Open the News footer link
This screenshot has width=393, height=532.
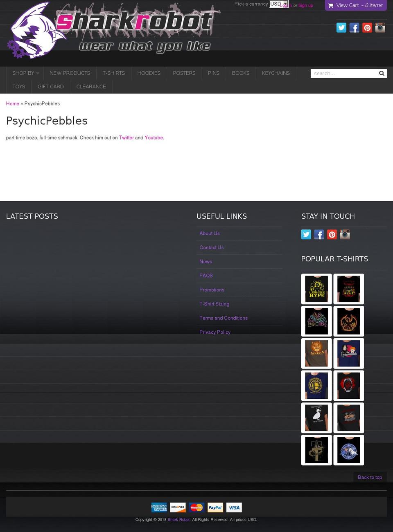tap(206, 262)
